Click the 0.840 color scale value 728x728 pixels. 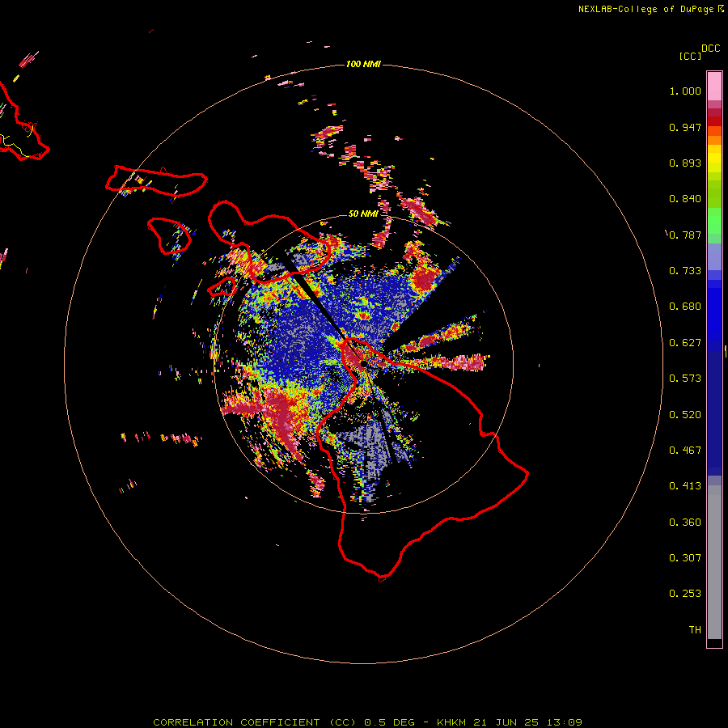[685, 199]
